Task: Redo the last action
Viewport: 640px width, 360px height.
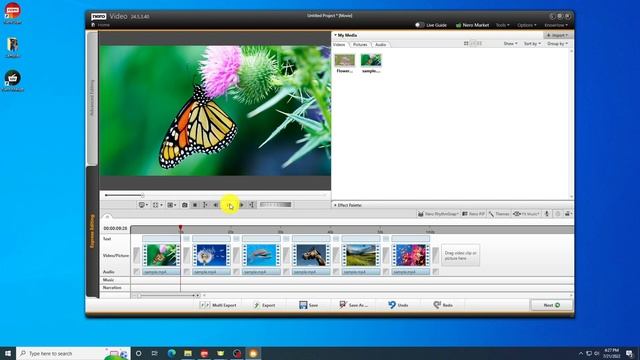Action: (443, 305)
